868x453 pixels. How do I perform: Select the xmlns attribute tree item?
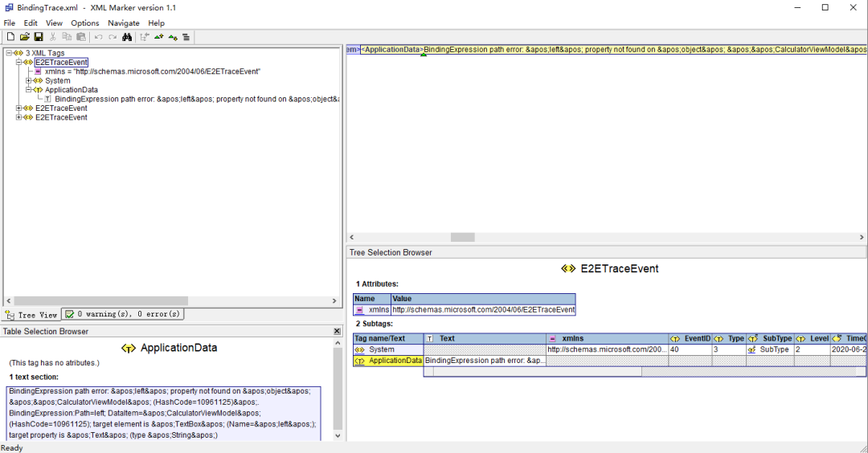click(152, 71)
